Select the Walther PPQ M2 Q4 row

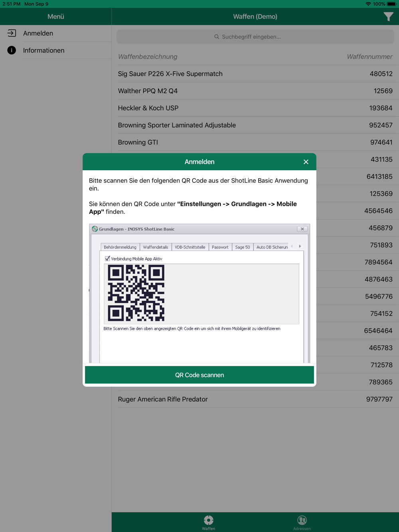pyautogui.click(x=255, y=91)
